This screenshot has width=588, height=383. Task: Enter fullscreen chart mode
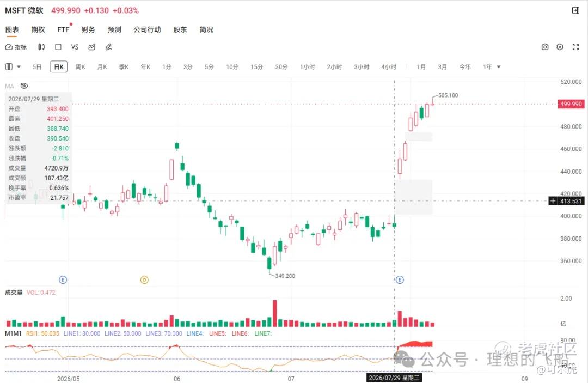(575, 47)
